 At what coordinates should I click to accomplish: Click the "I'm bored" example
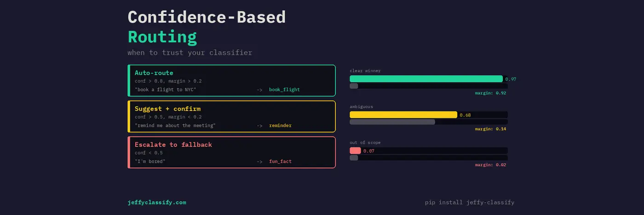point(150,161)
